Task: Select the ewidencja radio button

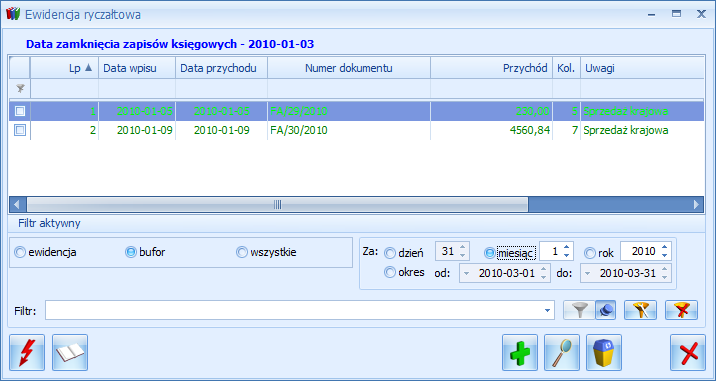Action: point(20,252)
